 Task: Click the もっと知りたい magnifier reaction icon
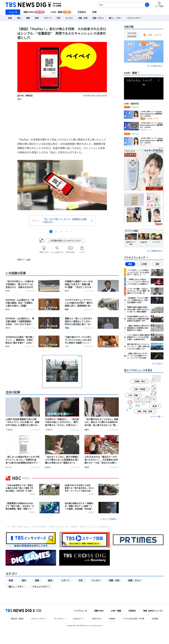[57, 248]
